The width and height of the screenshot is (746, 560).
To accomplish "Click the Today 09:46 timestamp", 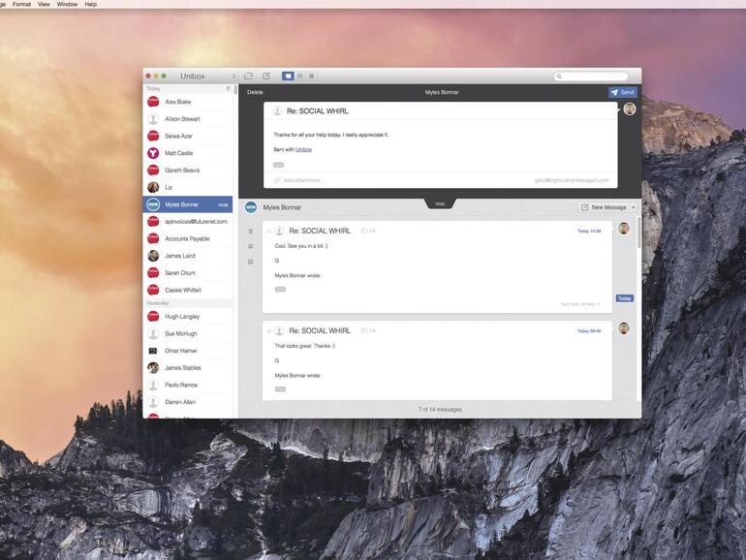I will click(x=589, y=331).
